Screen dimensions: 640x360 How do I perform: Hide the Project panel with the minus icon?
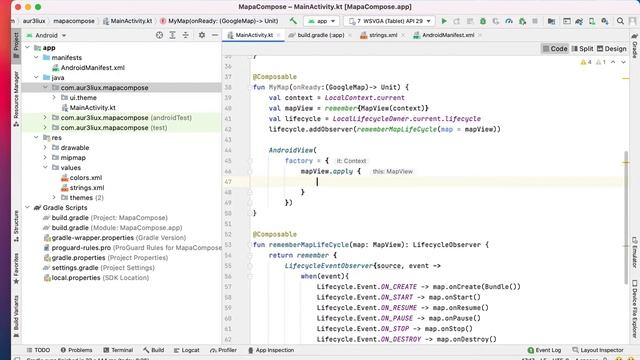tap(215, 36)
